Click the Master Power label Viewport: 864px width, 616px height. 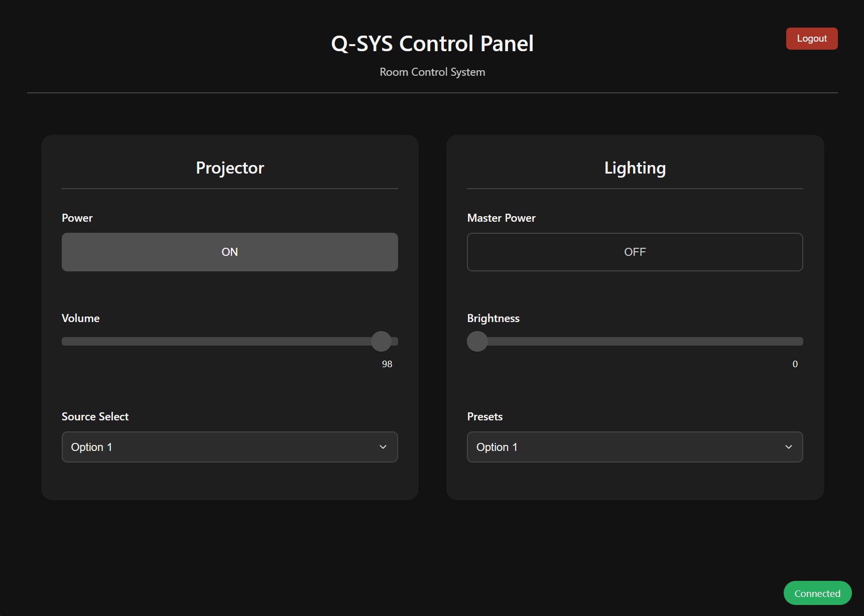point(501,218)
